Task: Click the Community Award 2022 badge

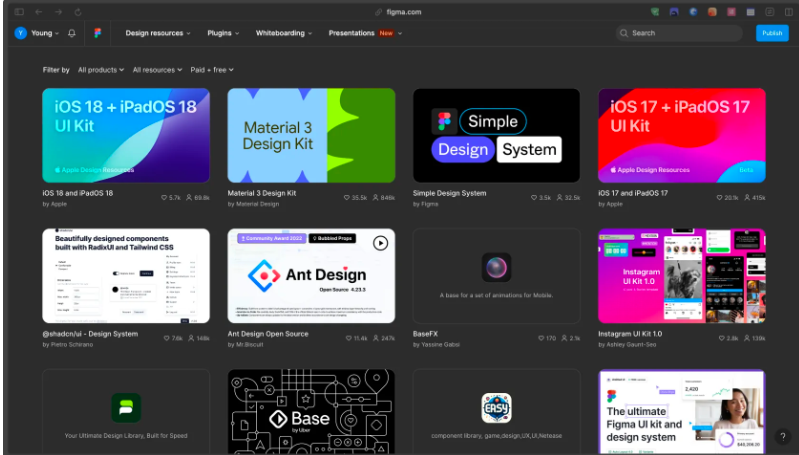Action: [x=272, y=238]
